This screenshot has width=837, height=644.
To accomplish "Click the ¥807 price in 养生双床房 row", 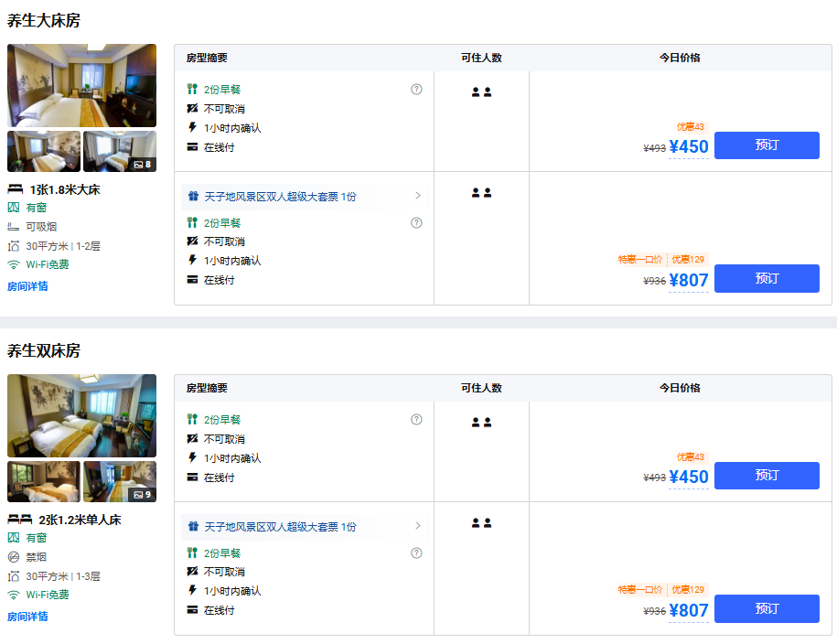I will pyautogui.click(x=688, y=611).
